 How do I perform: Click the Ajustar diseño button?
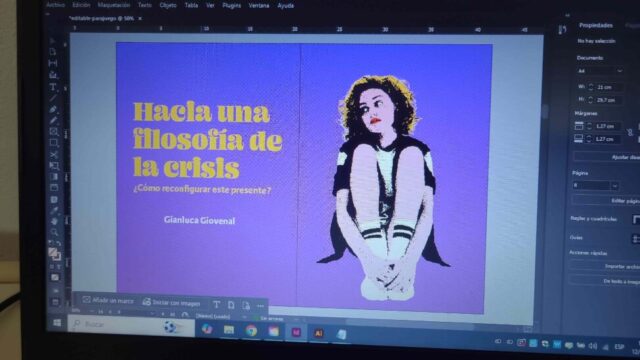pyautogui.click(x=607, y=157)
